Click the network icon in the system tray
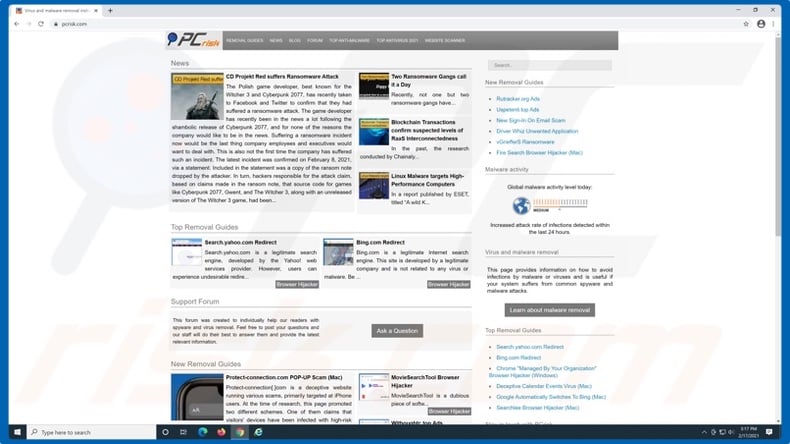This screenshot has width=790, height=444. click(722, 432)
